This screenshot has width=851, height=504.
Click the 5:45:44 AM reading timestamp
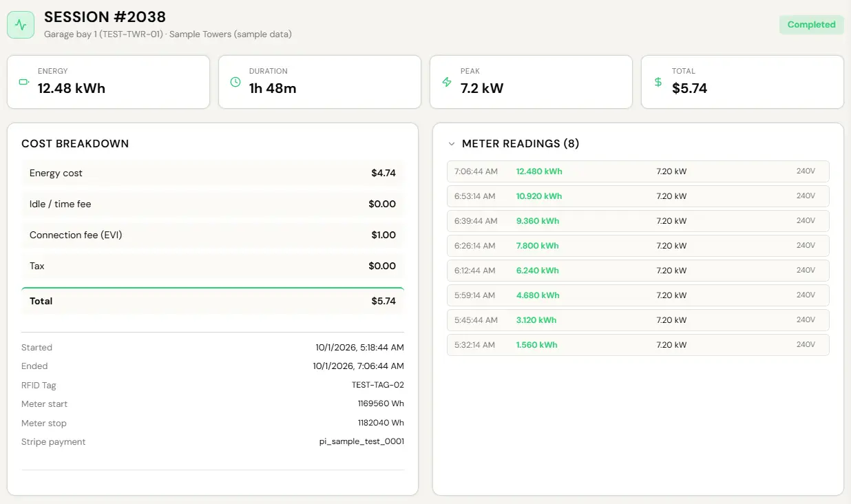tap(476, 320)
